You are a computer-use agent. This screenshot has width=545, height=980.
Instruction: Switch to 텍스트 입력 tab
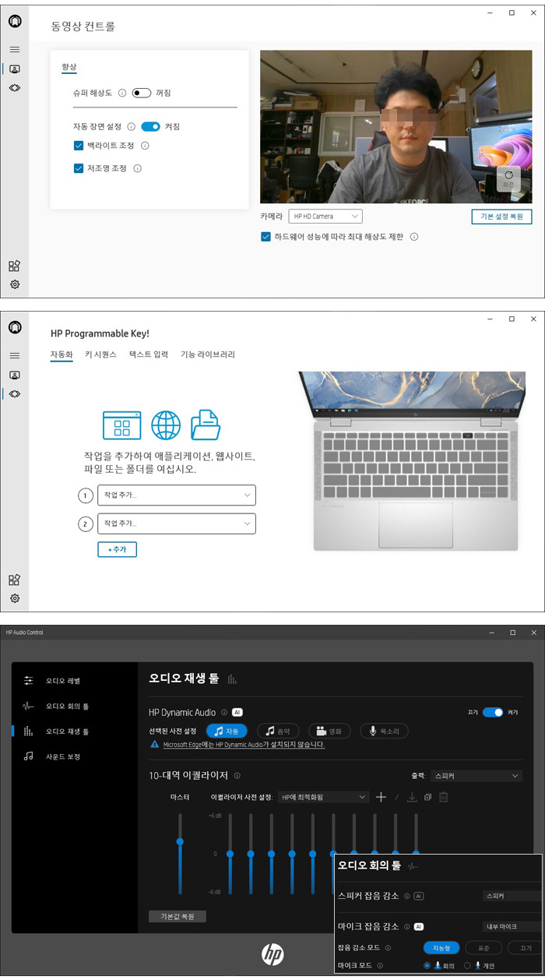tap(149, 354)
